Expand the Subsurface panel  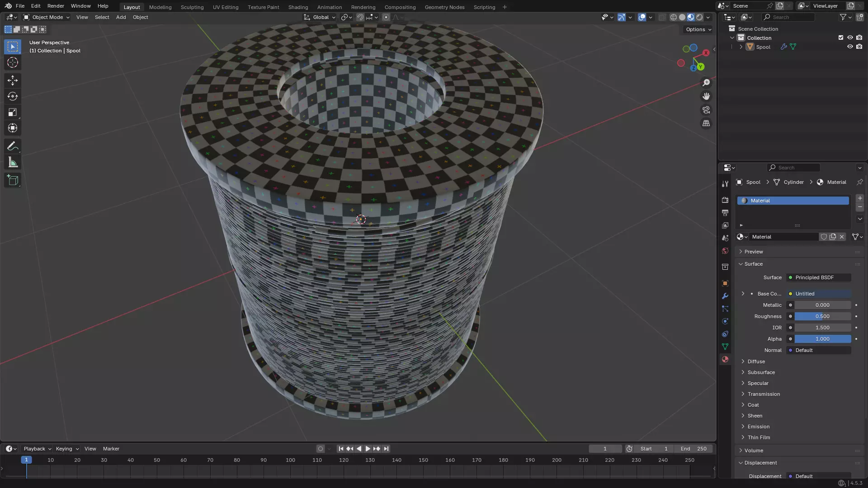761,372
